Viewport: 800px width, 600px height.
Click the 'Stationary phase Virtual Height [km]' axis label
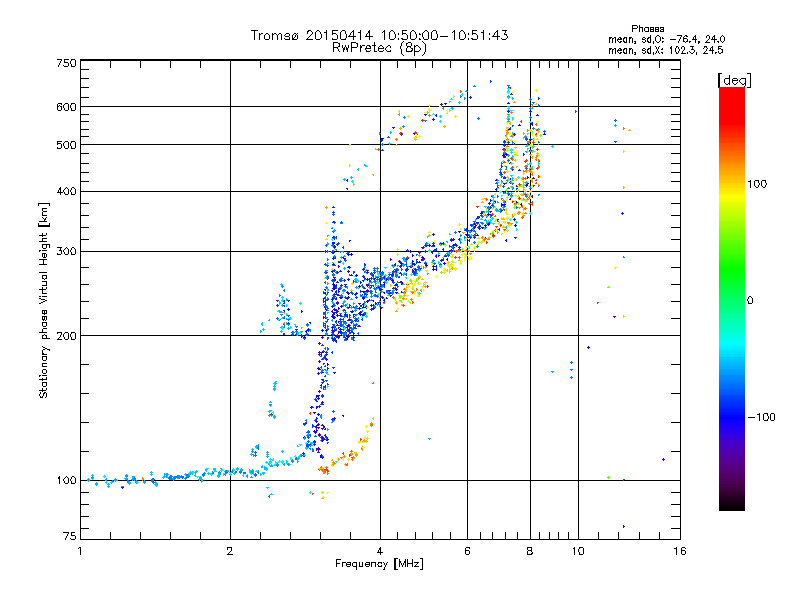[x=44, y=300]
